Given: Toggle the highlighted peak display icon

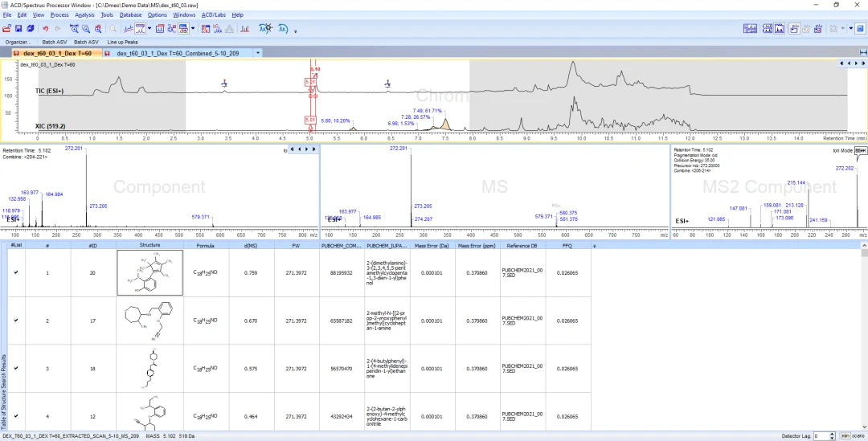Looking at the screenshot, I should coord(140,28).
